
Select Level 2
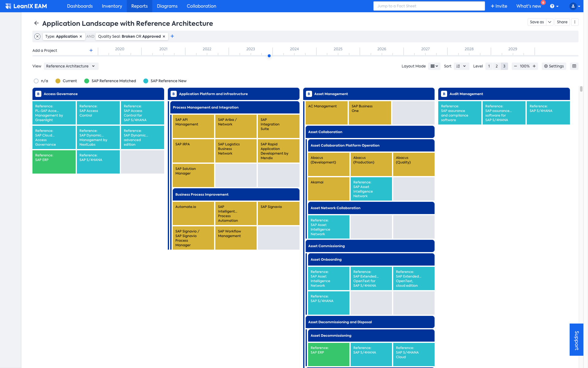[x=497, y=66]
